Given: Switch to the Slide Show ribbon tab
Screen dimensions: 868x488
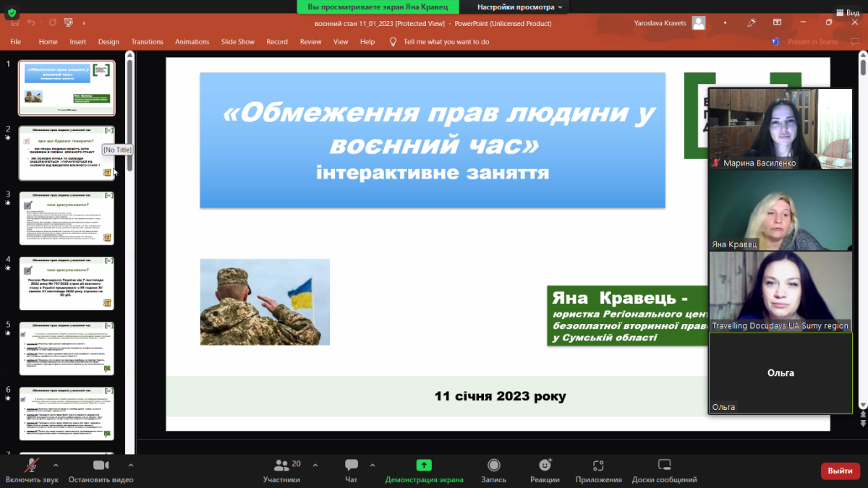Looking at the screenshot, I should (x=238, y=42).
